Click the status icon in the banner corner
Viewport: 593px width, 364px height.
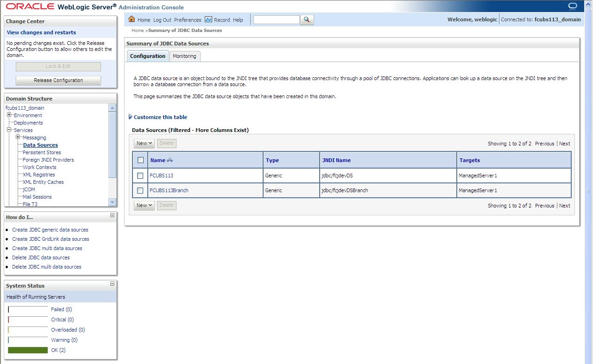573,6
